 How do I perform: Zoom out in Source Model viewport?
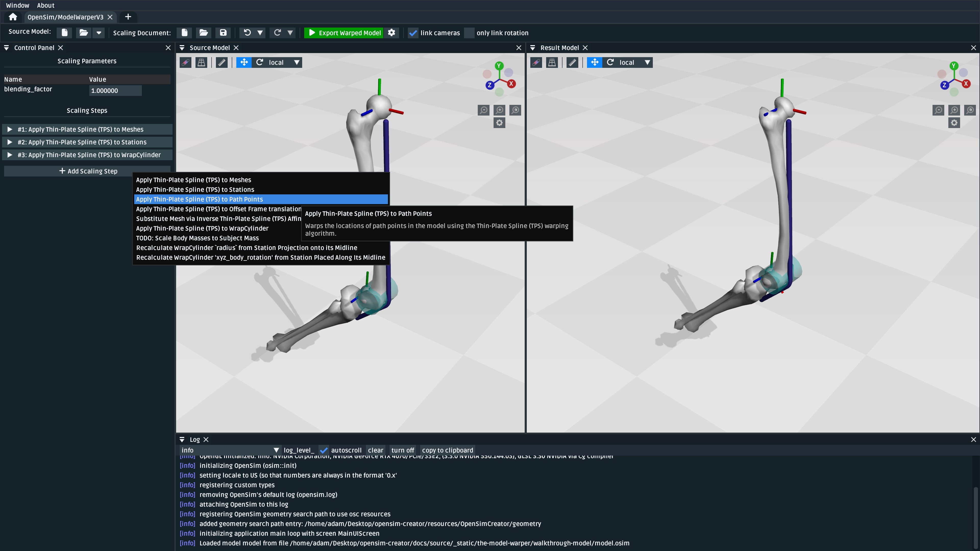[x=484, y=110]
